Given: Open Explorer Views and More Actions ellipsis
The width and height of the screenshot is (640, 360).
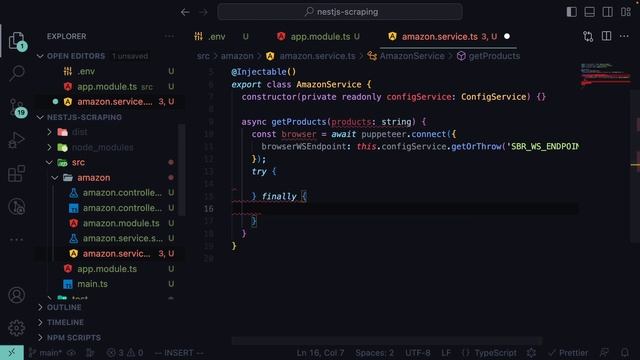Looking at the screenshot, I should [x=169, y=36].
